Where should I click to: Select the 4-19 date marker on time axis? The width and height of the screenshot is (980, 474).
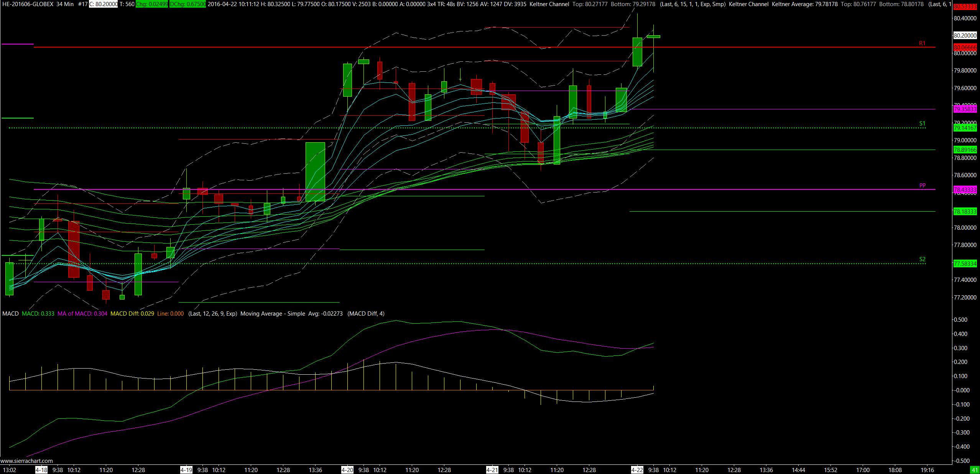point(186,470)
